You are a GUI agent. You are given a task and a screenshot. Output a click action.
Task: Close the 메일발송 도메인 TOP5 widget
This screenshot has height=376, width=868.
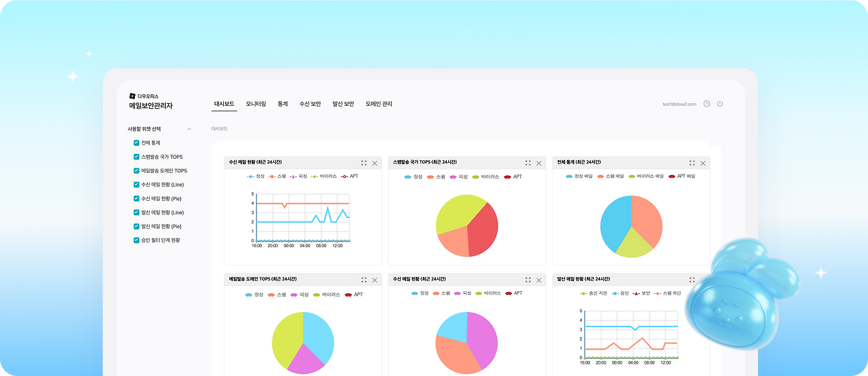pyautogui.click(x=374, y=280)
